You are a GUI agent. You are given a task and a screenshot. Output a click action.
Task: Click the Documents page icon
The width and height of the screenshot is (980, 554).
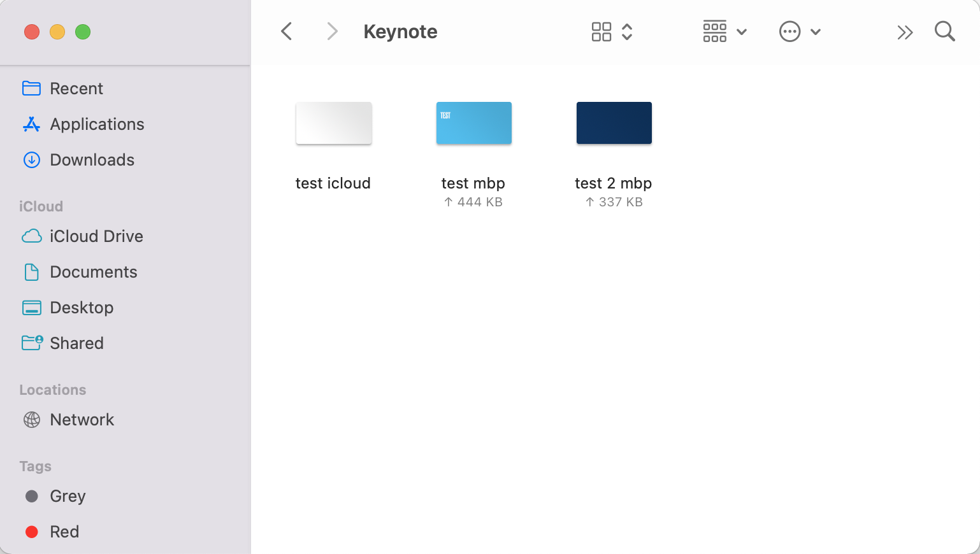click(x=31, y=272)
